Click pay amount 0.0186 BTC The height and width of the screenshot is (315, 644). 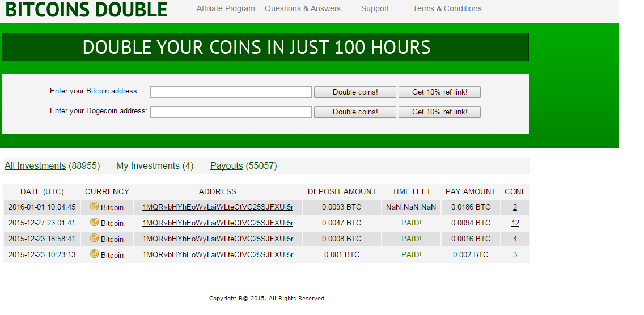point(471,207)
